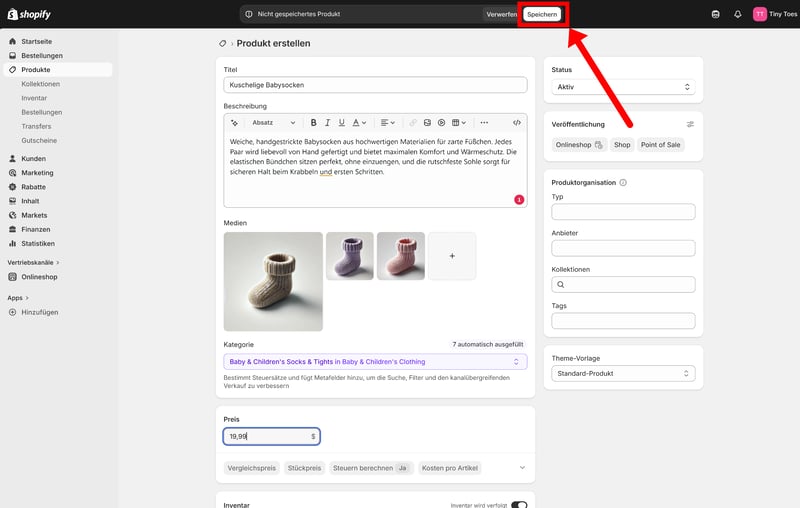Toggle 'Inventar wird verfolgt' switch
Image resolution: width=800 pixels, height=508 pixels.
pos(519,505)
